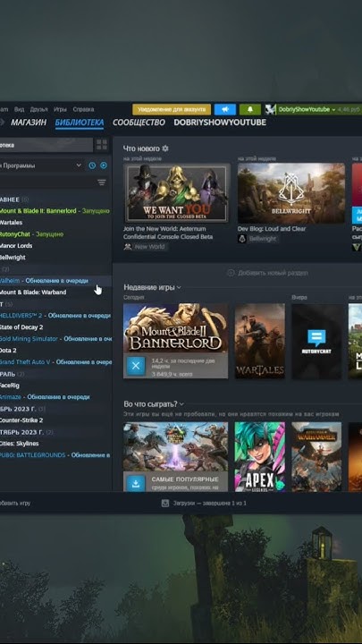Open the Справка menu

(x=83, y=109)
